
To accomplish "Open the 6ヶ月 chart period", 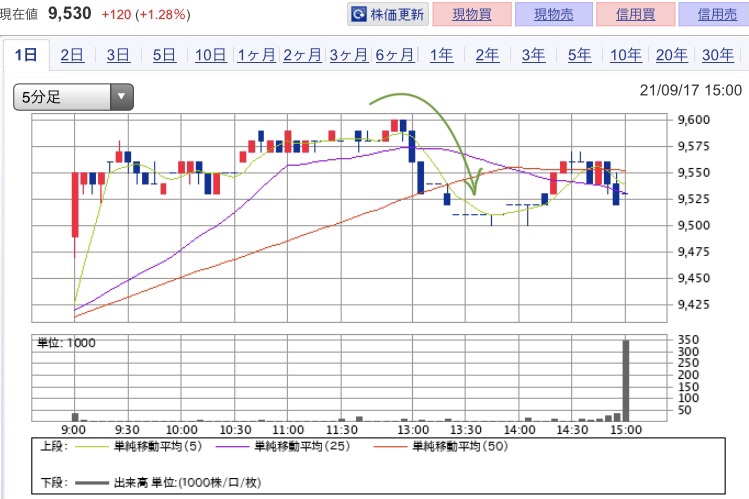I will 394,55.
